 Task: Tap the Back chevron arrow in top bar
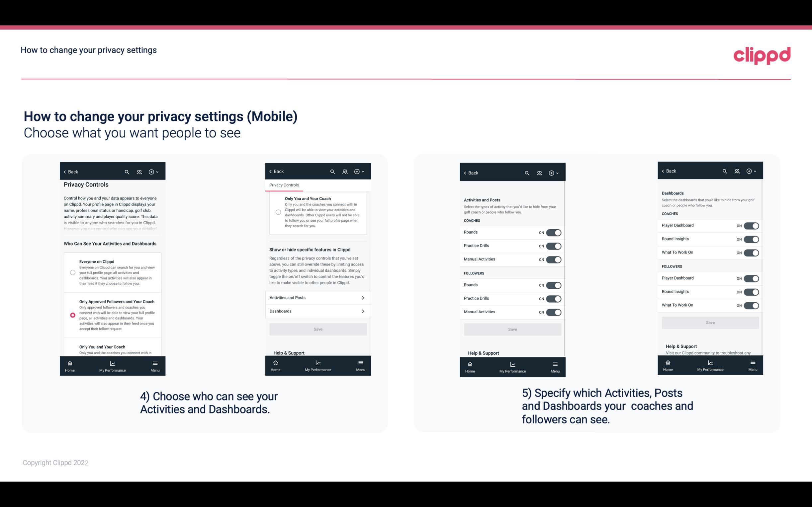pos(65,172)
